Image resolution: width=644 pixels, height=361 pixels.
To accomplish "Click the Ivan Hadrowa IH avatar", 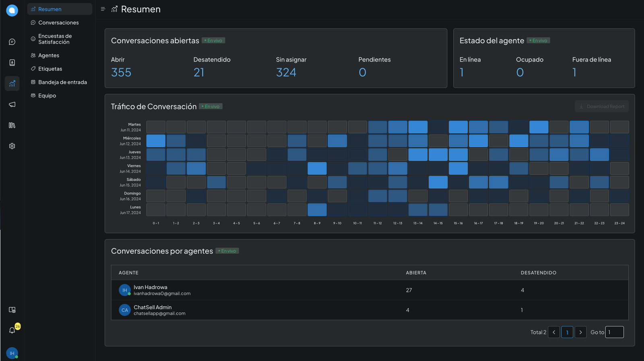I will [x=125, y=290].
